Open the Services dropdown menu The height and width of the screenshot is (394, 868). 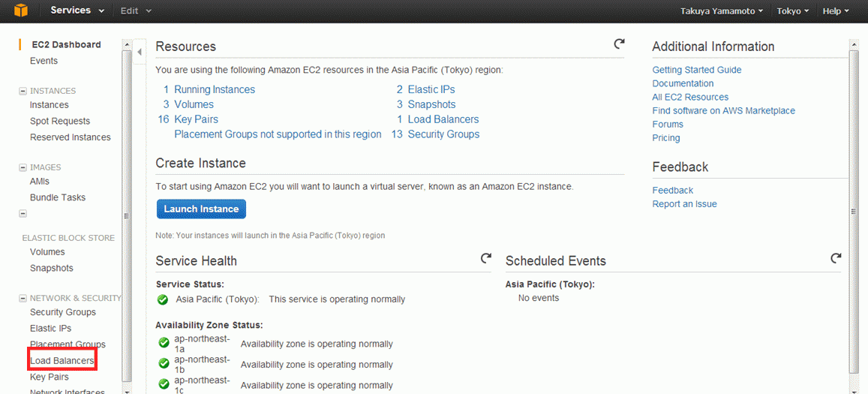77,11
